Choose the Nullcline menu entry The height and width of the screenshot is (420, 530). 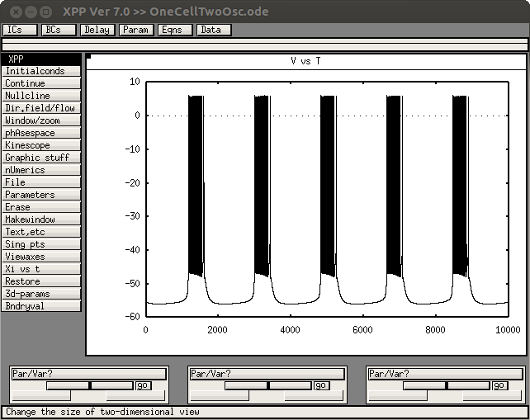41,96
